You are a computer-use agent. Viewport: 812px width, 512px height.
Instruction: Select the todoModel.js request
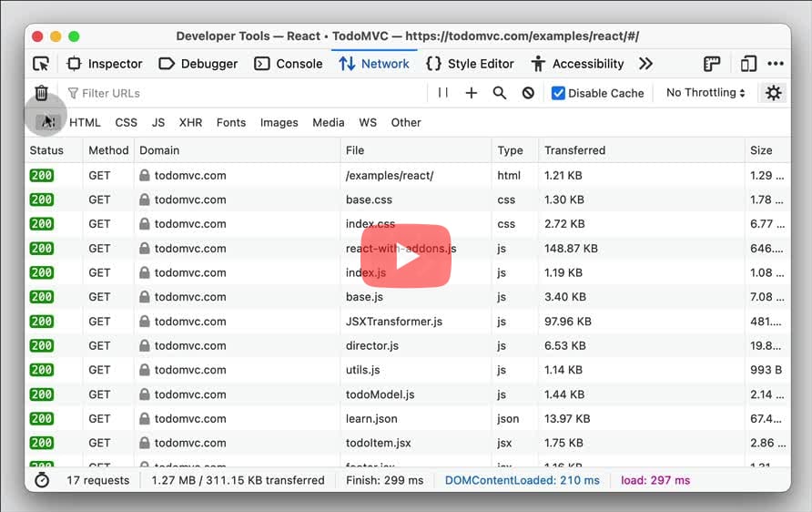[408, 394]
